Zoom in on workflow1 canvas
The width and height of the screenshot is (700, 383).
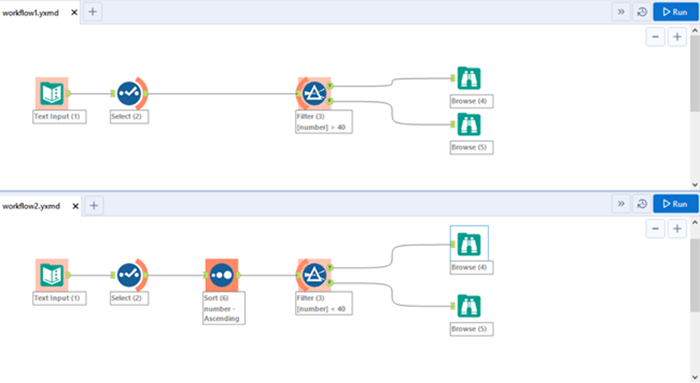[x=677, y=37]
